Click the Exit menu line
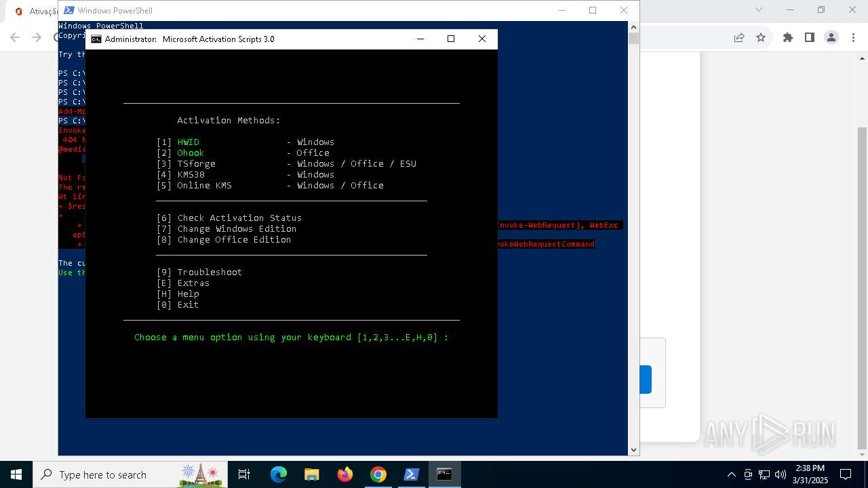Image resolution: width=868 pixels, height=488 pixels. coord(178,305)
